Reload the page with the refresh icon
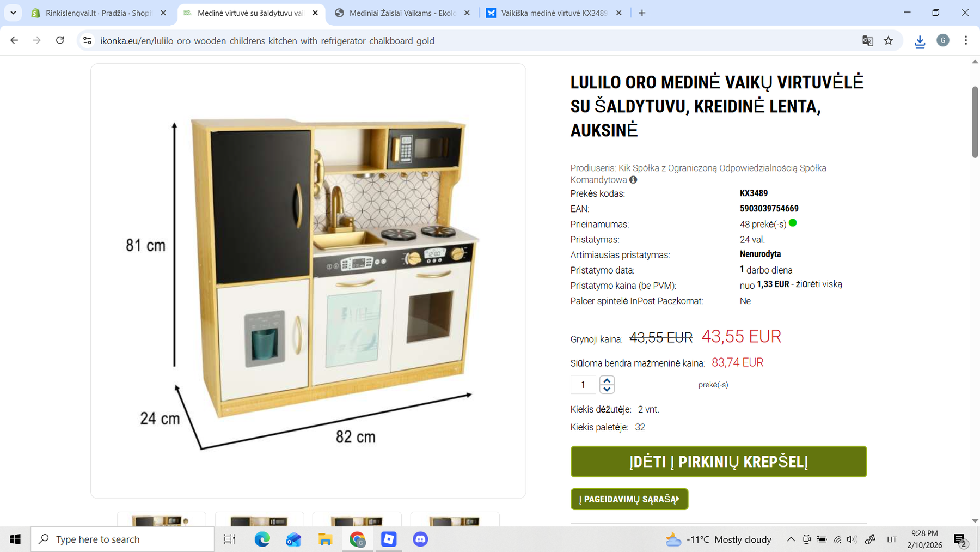The image size is (980, 552). point(60,40)
